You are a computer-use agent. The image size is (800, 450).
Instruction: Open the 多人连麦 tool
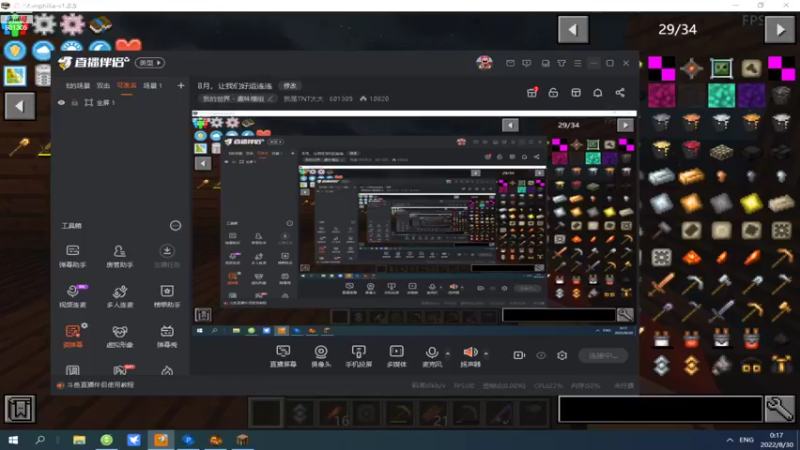119,296
